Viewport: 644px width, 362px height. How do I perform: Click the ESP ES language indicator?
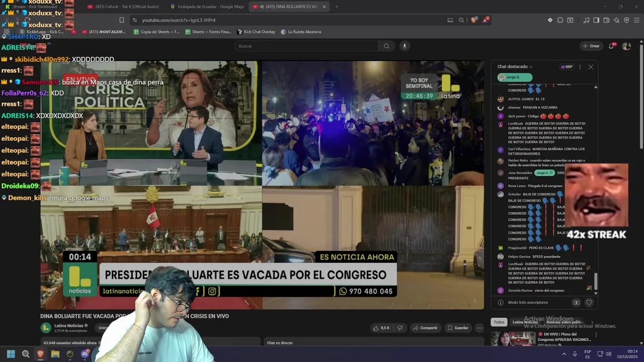click(x=588, y=354)
